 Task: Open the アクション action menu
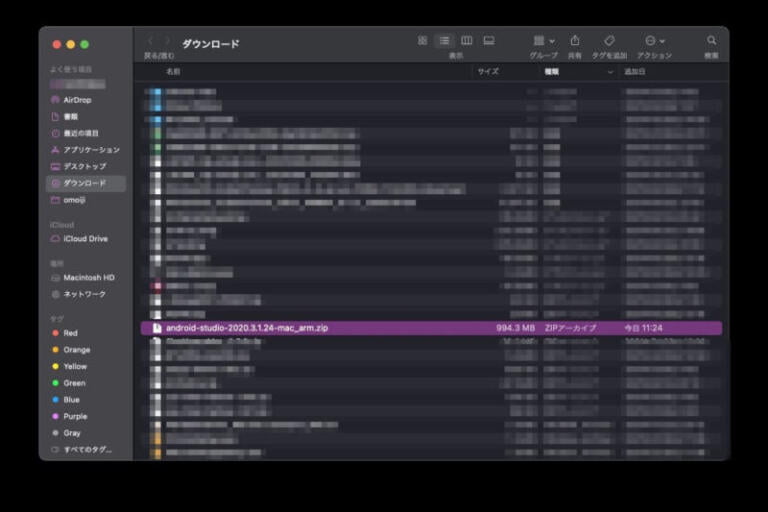pyautogui.click(x=655, y=41)
